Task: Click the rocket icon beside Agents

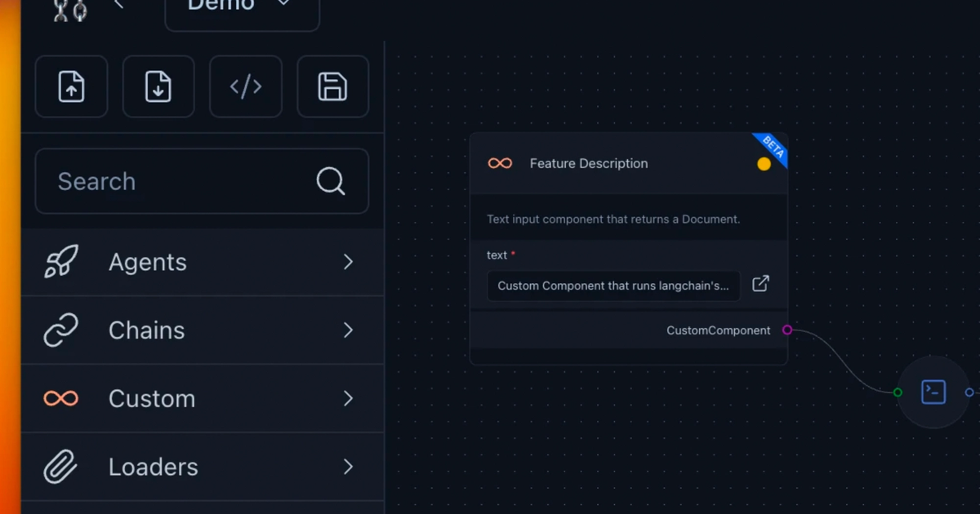Action: [x=61, y=262]
